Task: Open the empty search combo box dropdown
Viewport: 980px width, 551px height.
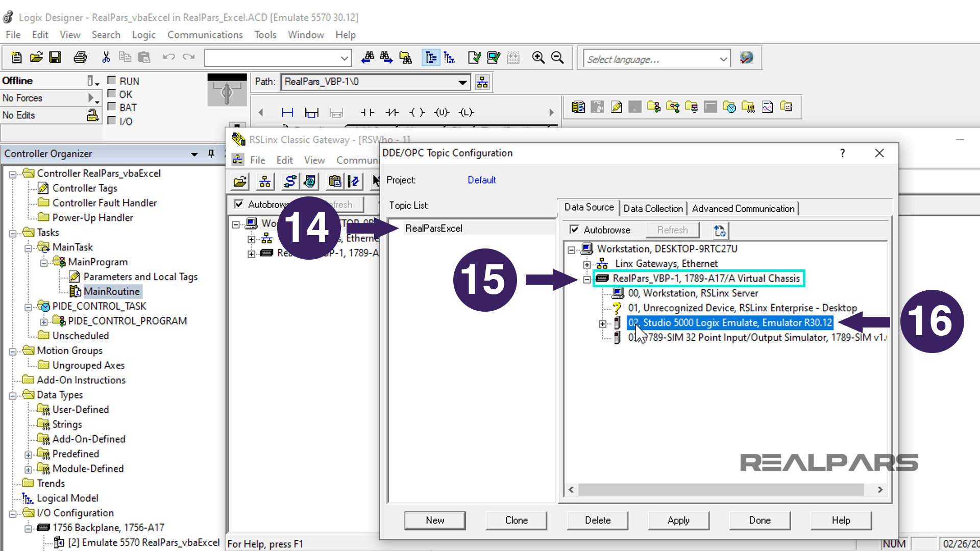Action: (x=345, y=58)
